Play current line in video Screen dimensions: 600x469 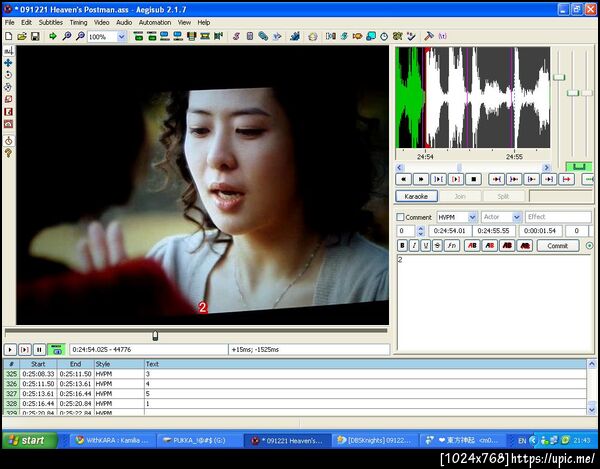25,350
